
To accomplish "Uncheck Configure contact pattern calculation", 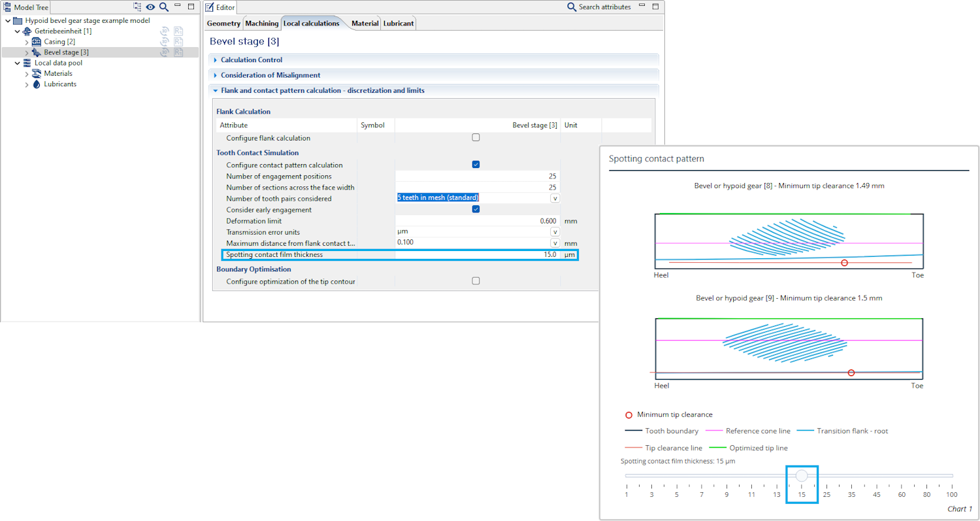I will 476,165.
